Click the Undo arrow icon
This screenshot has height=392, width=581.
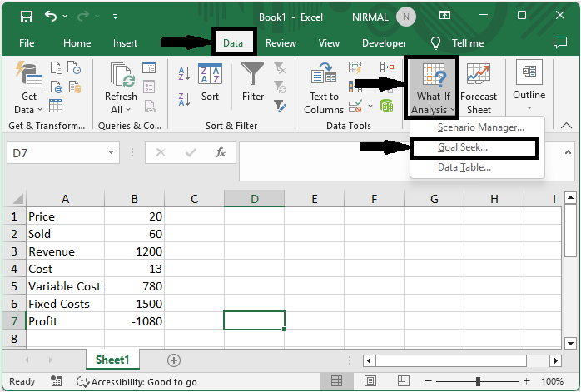click(x=51, y=17)
